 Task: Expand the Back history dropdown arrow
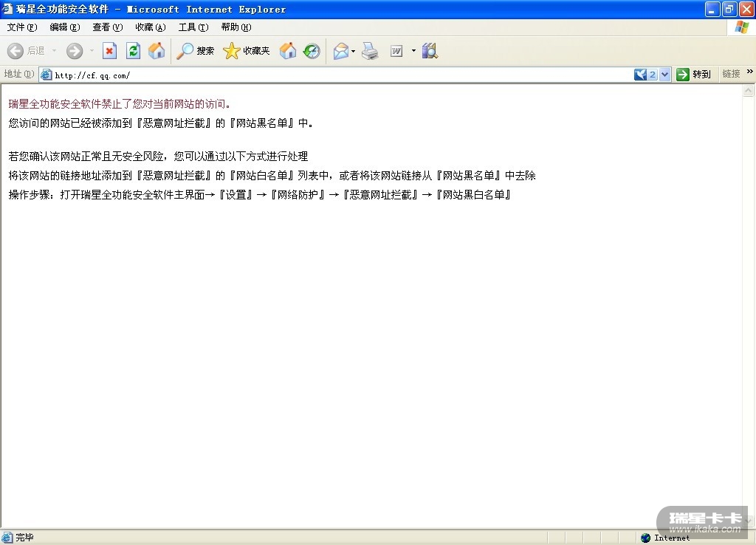(54, 51)
